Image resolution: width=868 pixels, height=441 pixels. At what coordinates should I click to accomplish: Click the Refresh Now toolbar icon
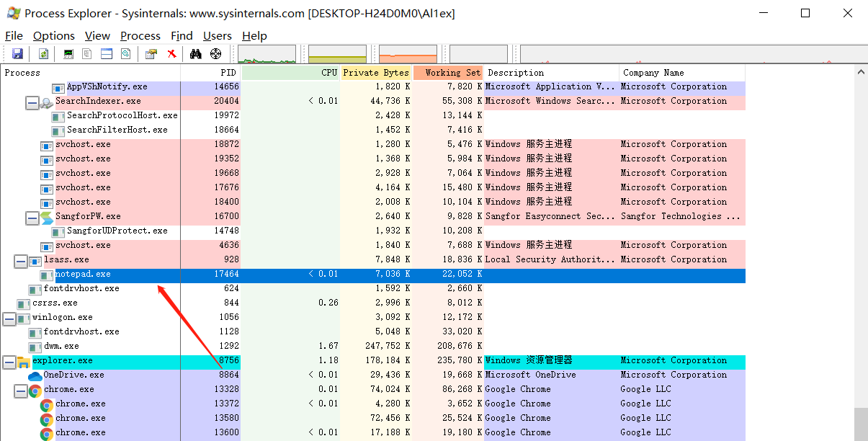coord(43,53)
